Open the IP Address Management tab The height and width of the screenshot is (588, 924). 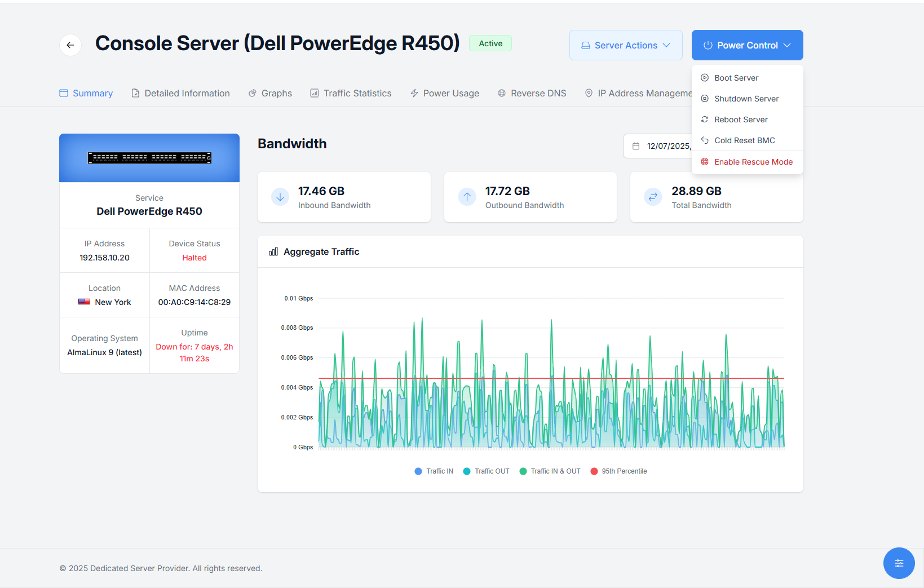point(638,93)
